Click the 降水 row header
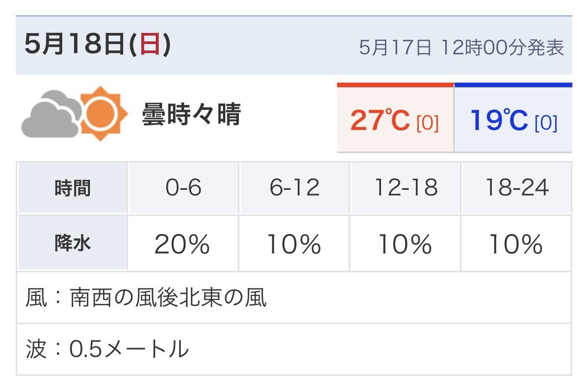This screenshot has height=390, width=588. click(x=72, y=243)
